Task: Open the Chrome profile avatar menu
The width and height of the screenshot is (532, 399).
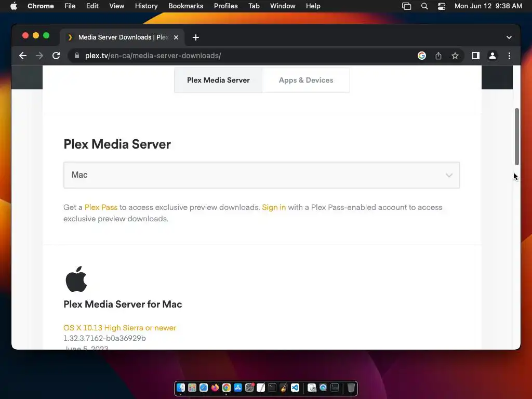Action: coord(493,56)
